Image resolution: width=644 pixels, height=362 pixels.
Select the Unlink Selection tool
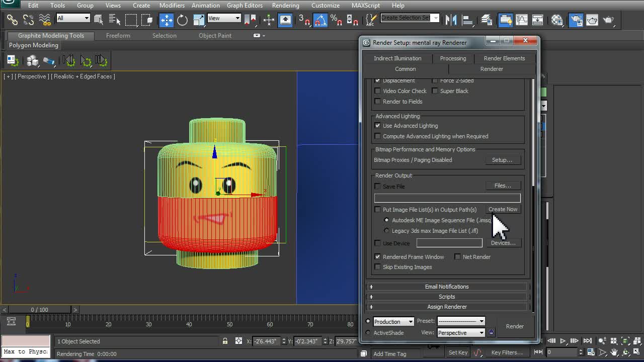29,20
